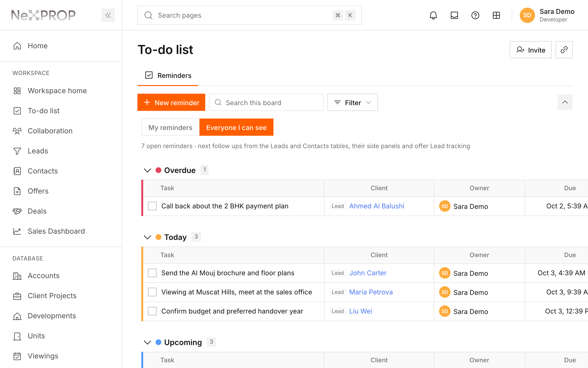
Task: Go to Contacts in sidebar
Action: (x=43, y=171)
